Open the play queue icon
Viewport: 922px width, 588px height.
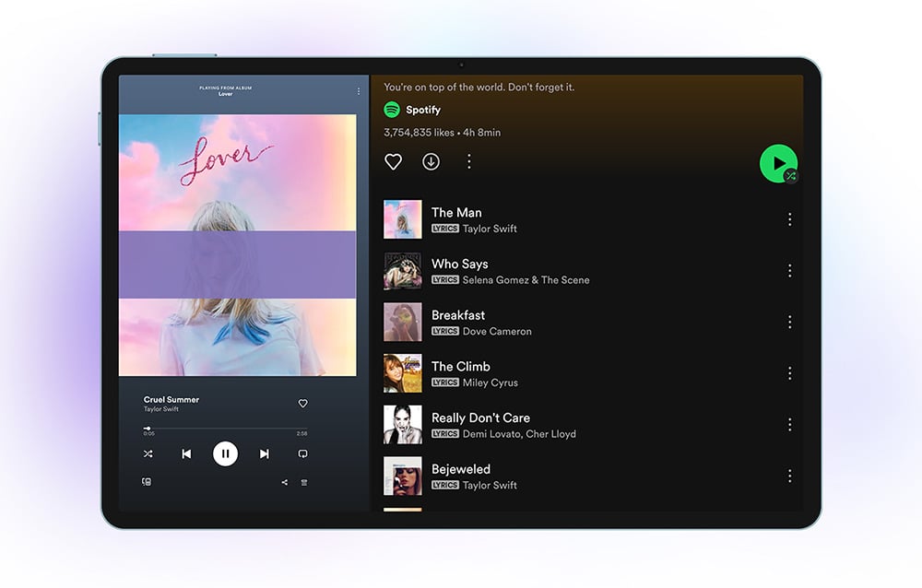[x=304, y=482]
